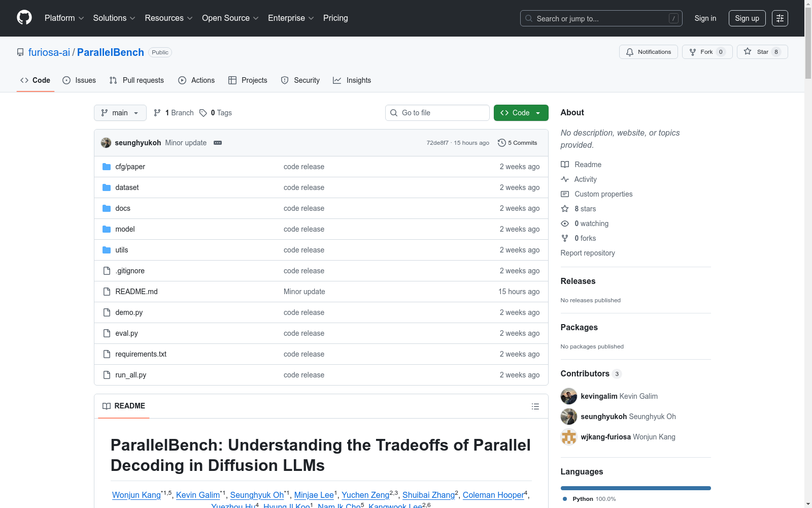Click the commits history clock icon

click(x=502, y=143)
